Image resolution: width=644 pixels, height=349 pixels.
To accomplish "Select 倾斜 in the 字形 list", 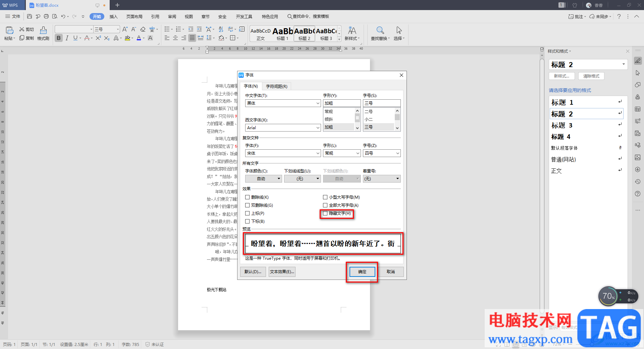I will (x=338, y=119).
